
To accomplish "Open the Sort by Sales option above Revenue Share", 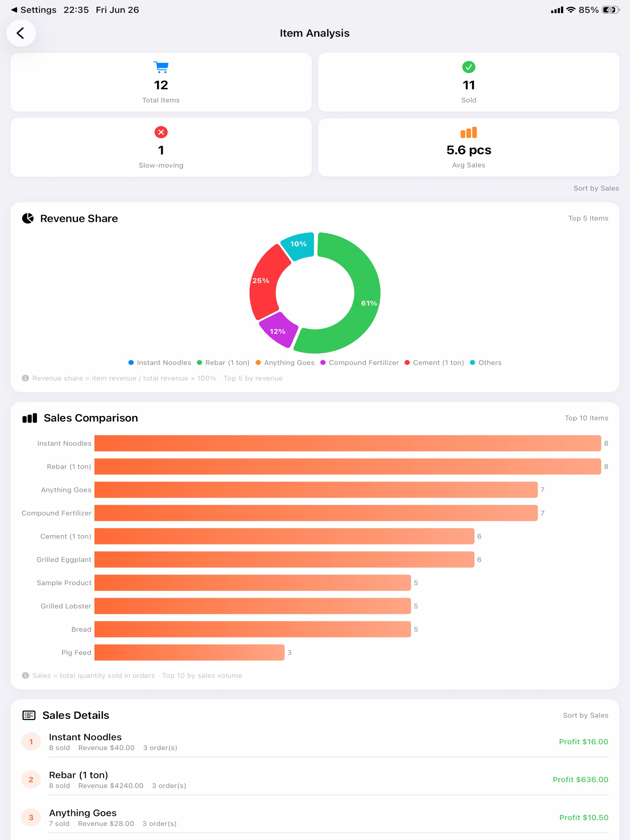I will point(596,188).
